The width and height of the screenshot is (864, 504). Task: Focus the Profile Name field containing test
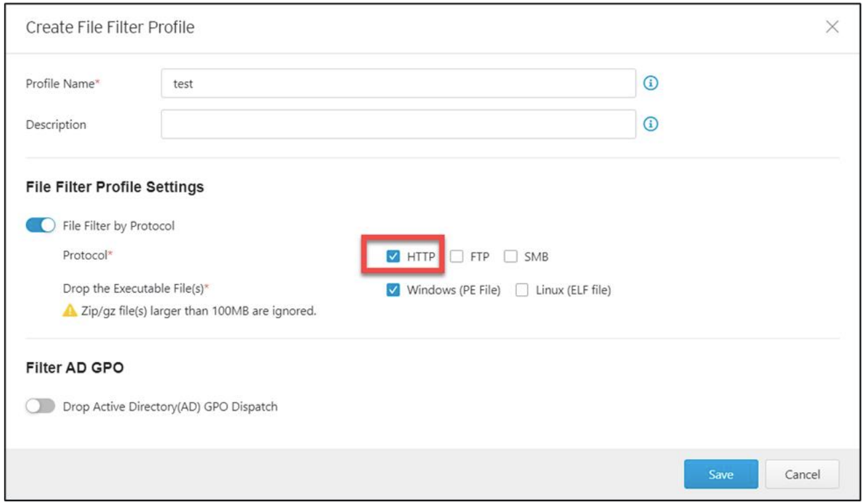[x=399, y=84]
